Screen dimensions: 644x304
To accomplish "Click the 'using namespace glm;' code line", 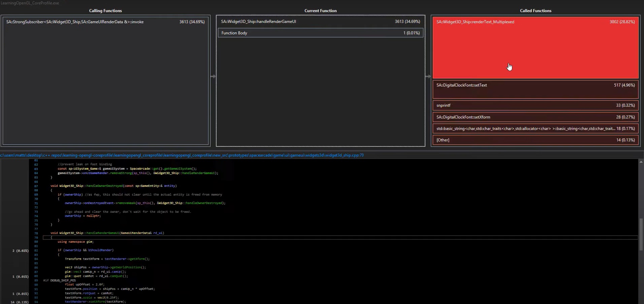I will [75, 242].
